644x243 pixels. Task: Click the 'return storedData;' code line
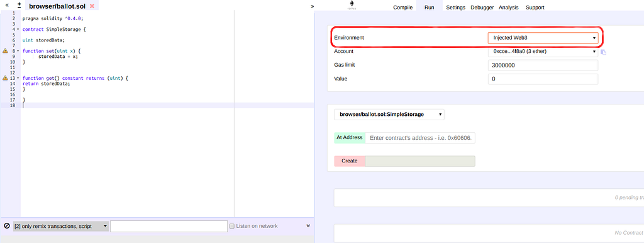click(x=47, y=83)
